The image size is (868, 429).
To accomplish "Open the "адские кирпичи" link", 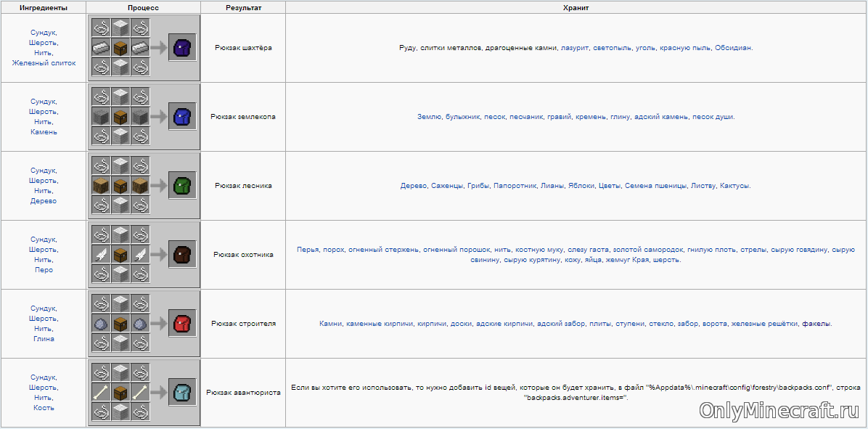I will (504, 324).
